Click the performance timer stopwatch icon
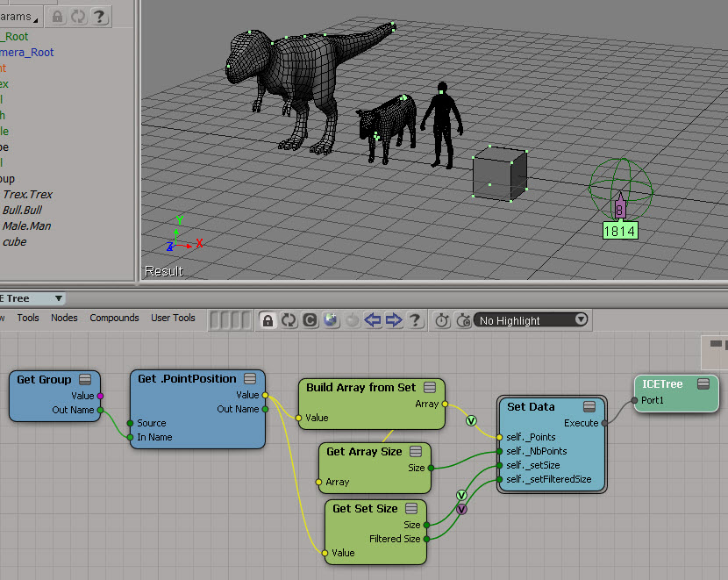 442,320
